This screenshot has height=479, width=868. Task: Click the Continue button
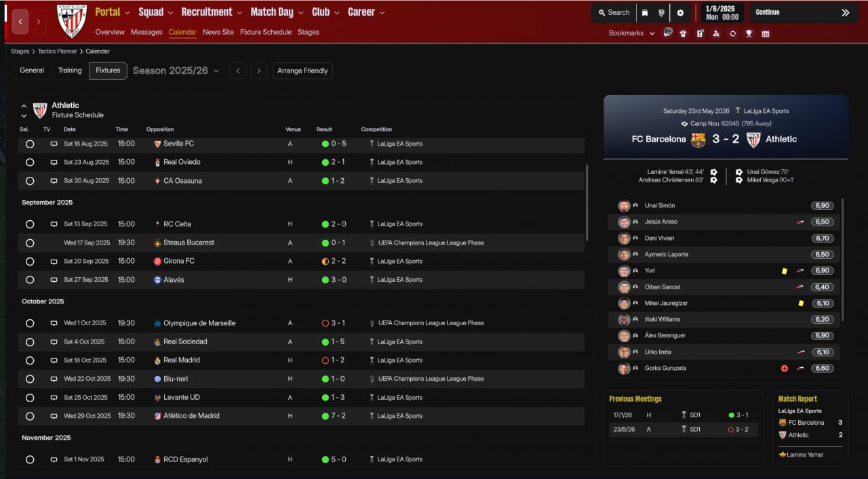[804, 12]
